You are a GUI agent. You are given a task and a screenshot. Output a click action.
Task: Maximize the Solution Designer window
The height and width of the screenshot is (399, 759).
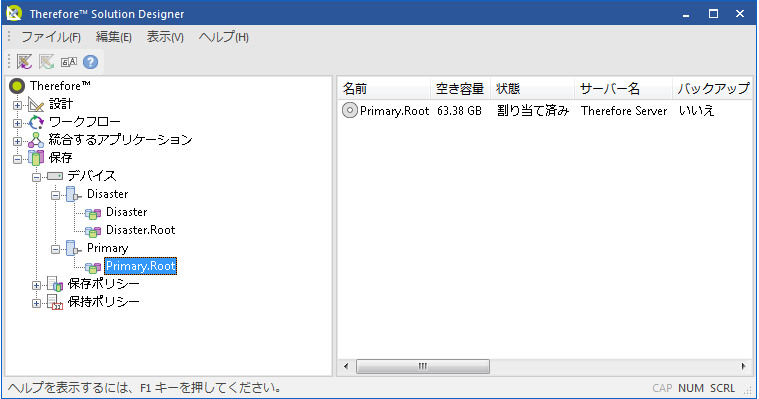tap(713, 14)
